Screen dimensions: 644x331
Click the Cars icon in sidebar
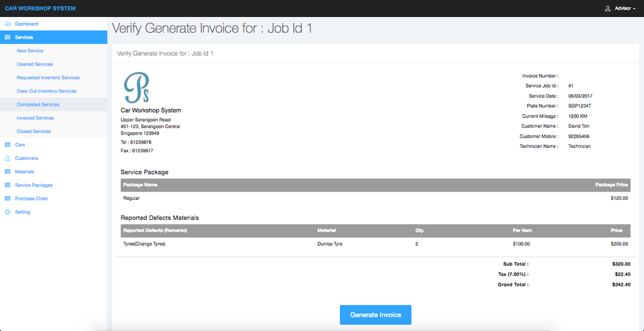pos(8,145)
